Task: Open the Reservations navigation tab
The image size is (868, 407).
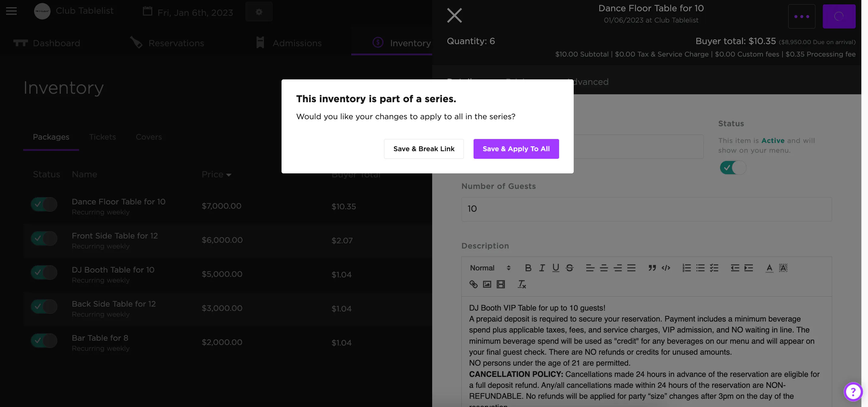Action: [176, 43]
